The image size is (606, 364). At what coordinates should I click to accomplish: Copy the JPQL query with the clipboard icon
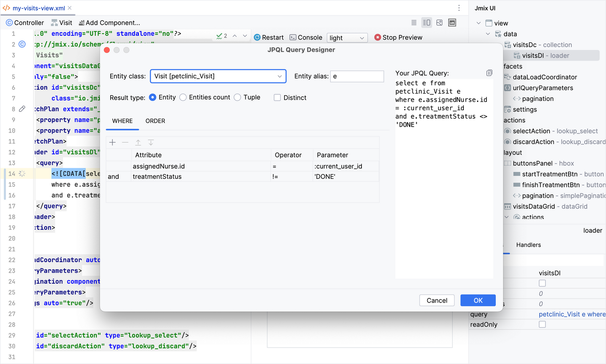[489, 73]
